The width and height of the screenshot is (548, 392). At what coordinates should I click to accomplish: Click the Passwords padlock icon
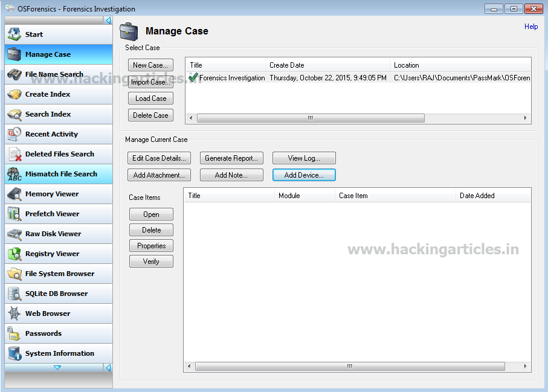(x=15, y=333)
